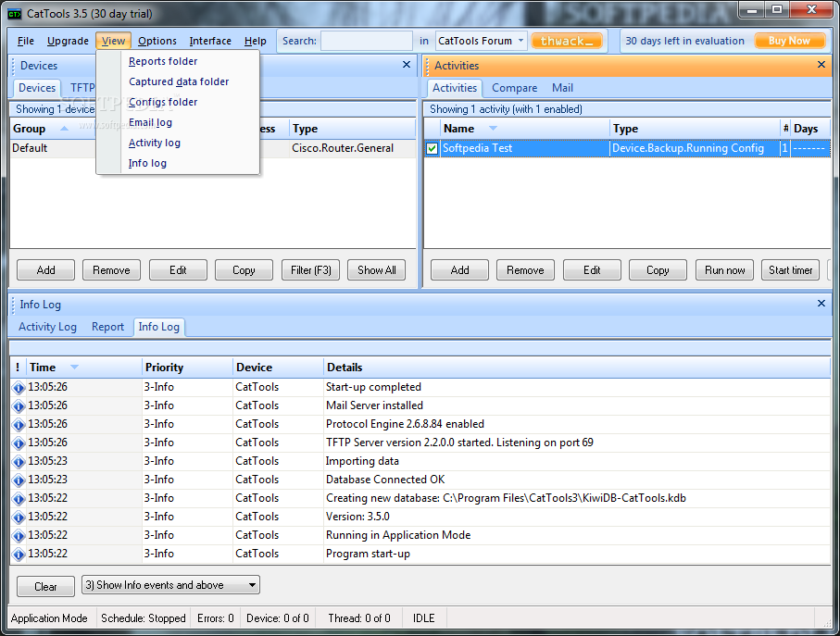The height and width of the screenshot is (636, 840).
Task: Select the Default group device row
Action: pyautogui.click(x=213, y=148)
